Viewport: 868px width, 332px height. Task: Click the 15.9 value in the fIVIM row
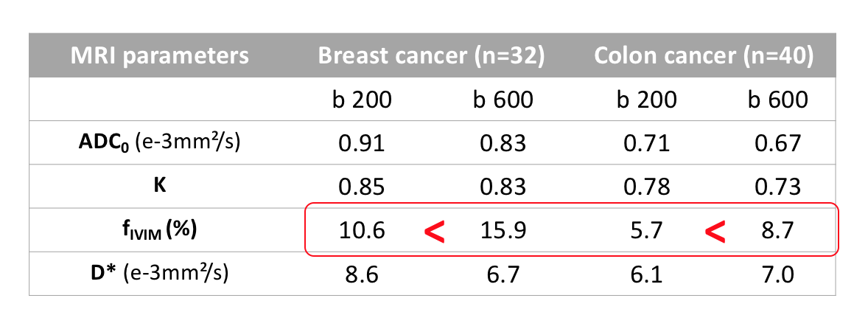[503, 230]
